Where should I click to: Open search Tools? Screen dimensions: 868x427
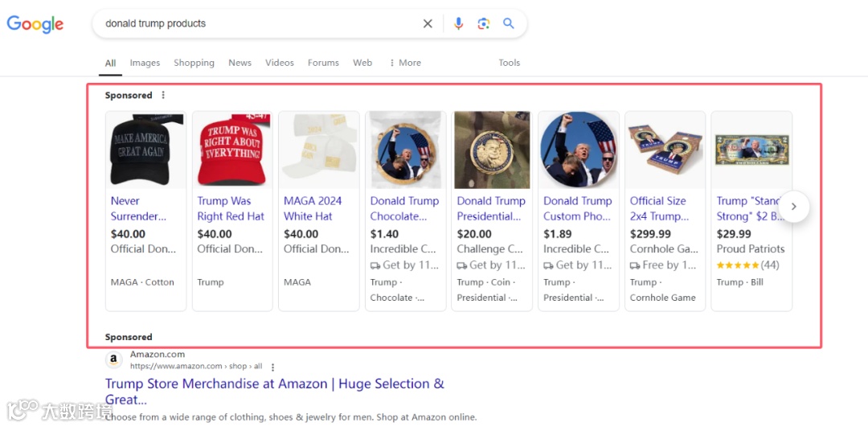click(510, 63)
